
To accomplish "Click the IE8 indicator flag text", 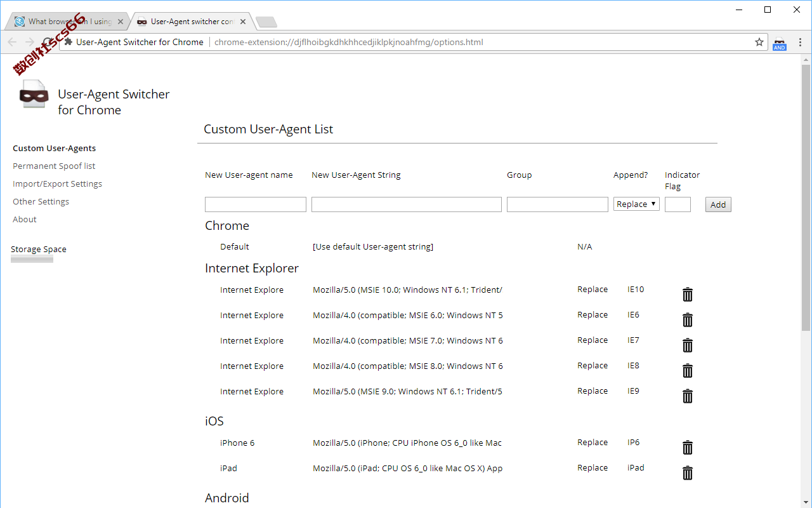I will [x=633, y=365].
